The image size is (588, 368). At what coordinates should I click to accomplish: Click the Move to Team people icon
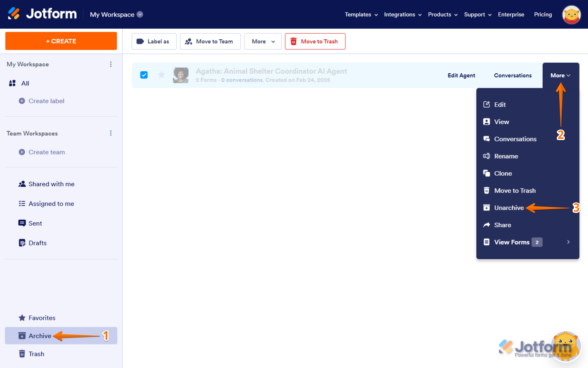point(189,41)
